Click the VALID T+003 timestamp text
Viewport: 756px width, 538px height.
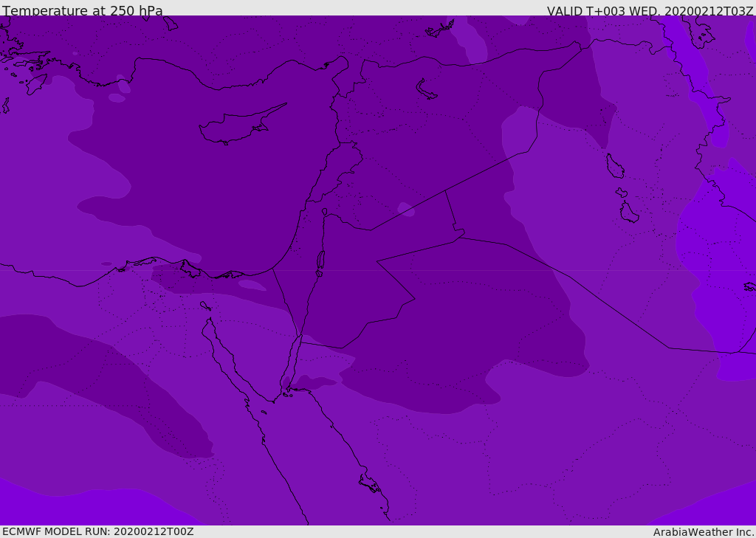(650, 11)
